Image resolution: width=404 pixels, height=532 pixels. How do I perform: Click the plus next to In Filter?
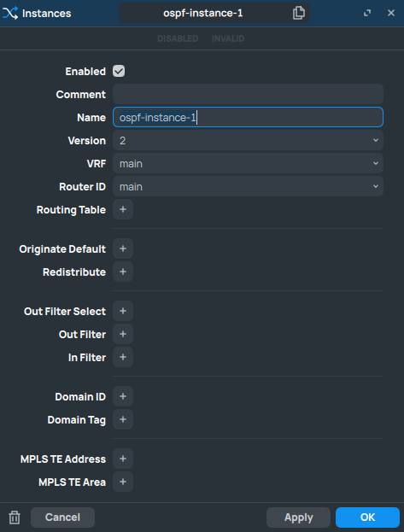pyautogui.click(x=123, y=357)
